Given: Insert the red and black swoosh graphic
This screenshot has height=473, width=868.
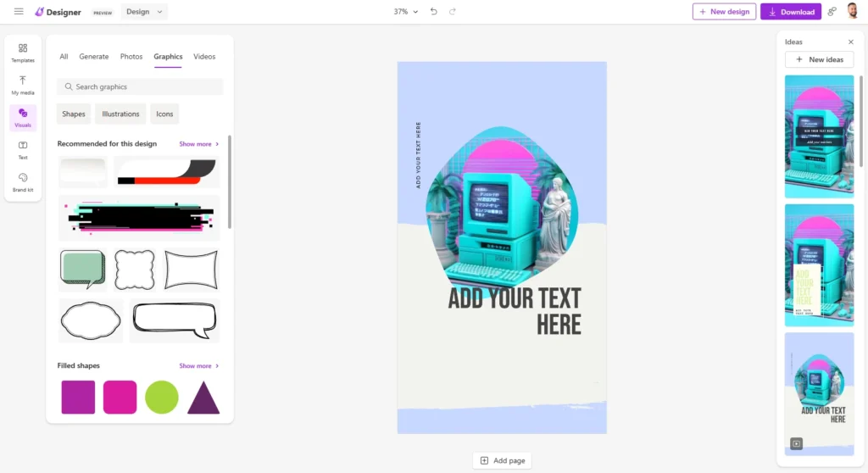Looking at the screenshot, I should click(x=167, y=172).
